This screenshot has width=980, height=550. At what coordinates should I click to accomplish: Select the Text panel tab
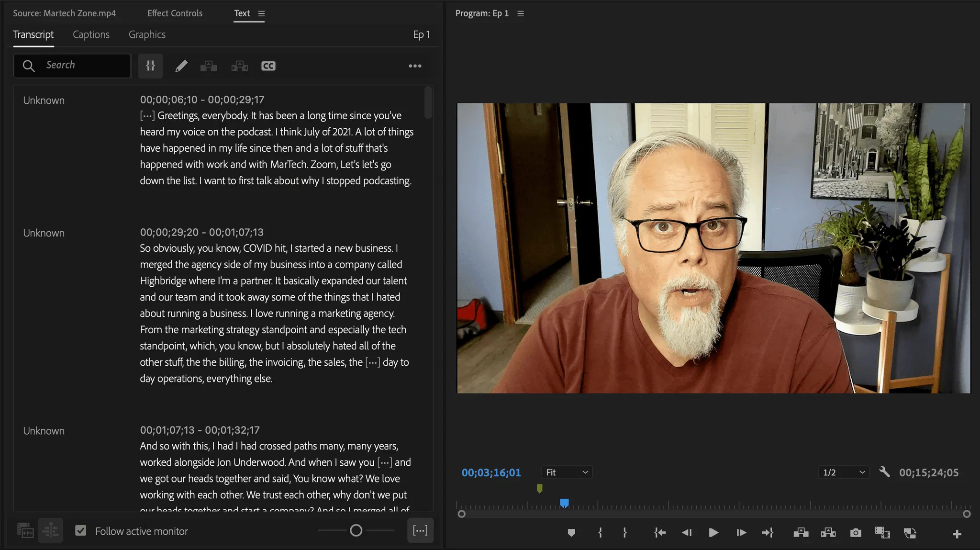coord(242,13)
